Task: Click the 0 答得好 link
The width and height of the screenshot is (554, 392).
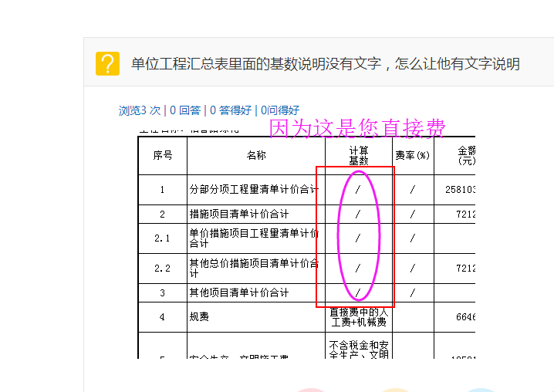Action: coord(231,110)
